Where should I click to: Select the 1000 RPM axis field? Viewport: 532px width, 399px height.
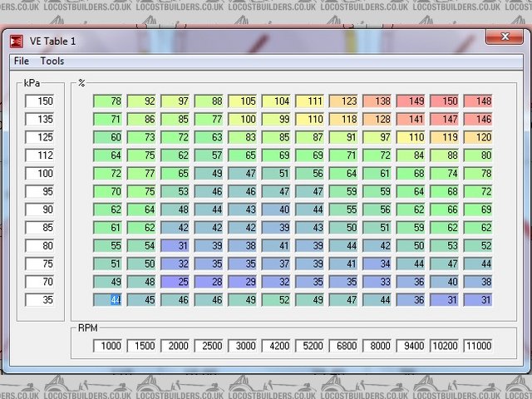[108, 346]
